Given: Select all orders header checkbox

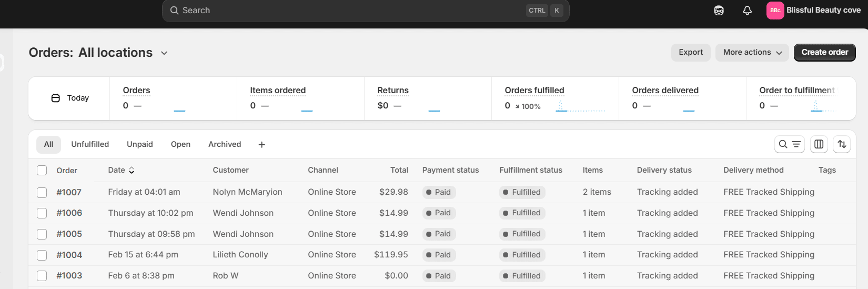Looking at the screenshot, I should (x=42, y=171).
